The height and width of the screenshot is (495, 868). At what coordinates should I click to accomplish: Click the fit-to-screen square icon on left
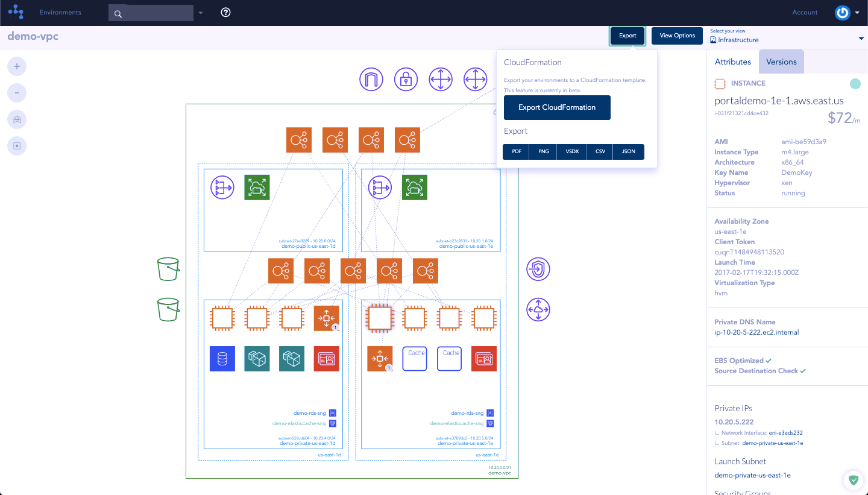click(17, 146)
